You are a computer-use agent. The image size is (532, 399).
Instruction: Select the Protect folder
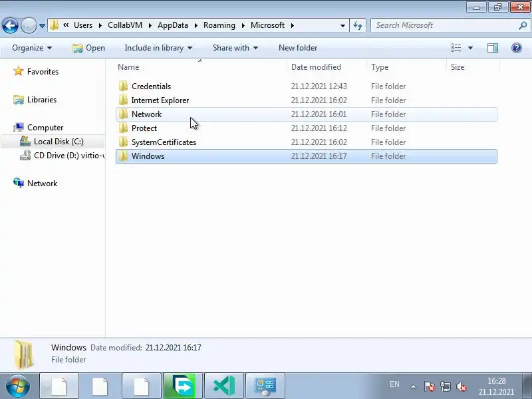tap(307, 128)
